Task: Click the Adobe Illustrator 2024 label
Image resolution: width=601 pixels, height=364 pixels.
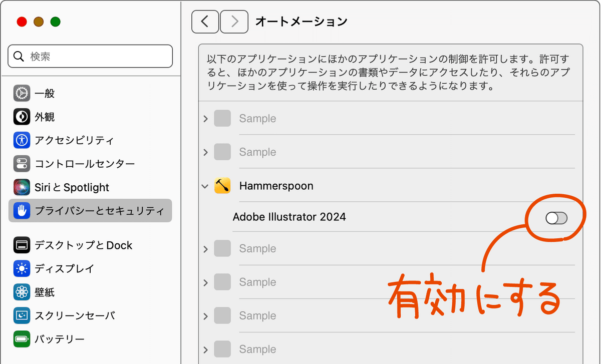Action: coord(289,217)
